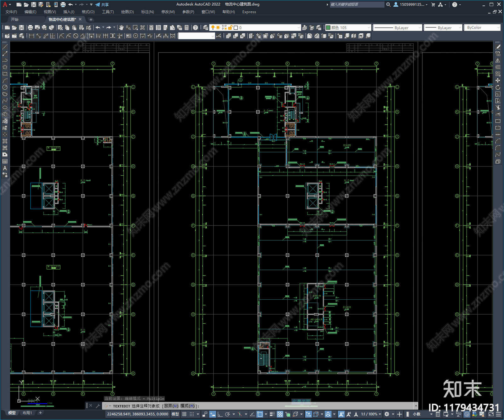Viewport: 504px width, 420px height.
Task: Open the ByLayer lineweight dropdown
Action: coord(443,28)
